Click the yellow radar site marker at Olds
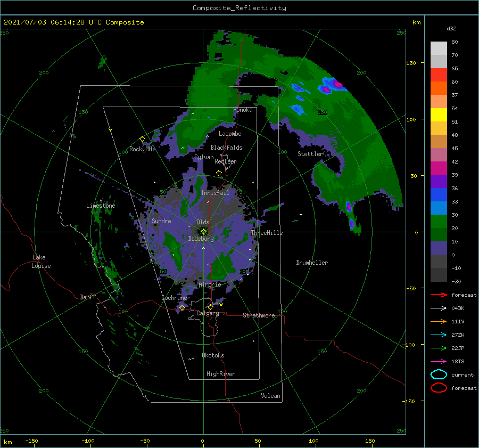Screen dimensions: 479x448 [x=203, y=232]
